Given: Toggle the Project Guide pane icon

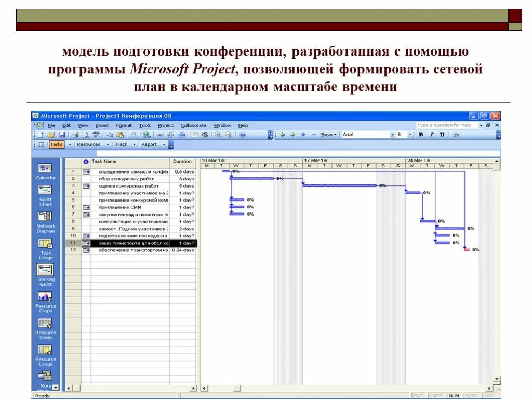Looking at the screenshot, I should (x=41, y=144).
